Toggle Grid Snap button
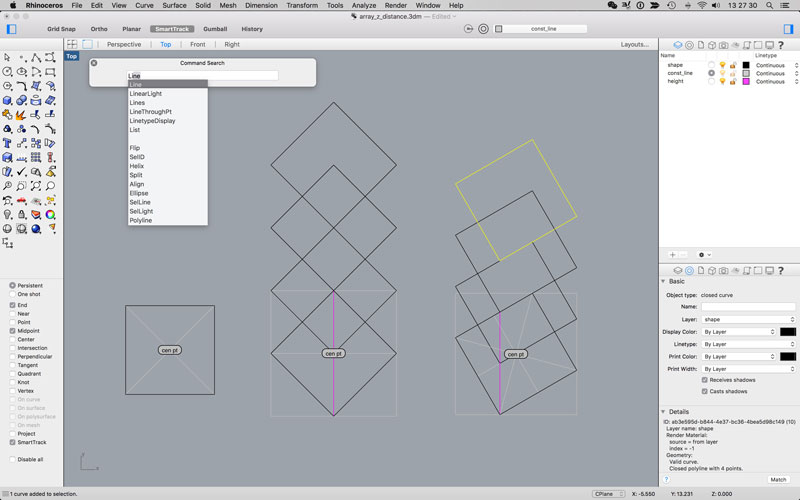Viewport: 800px width, 500px height. click(x=61, y=29)
